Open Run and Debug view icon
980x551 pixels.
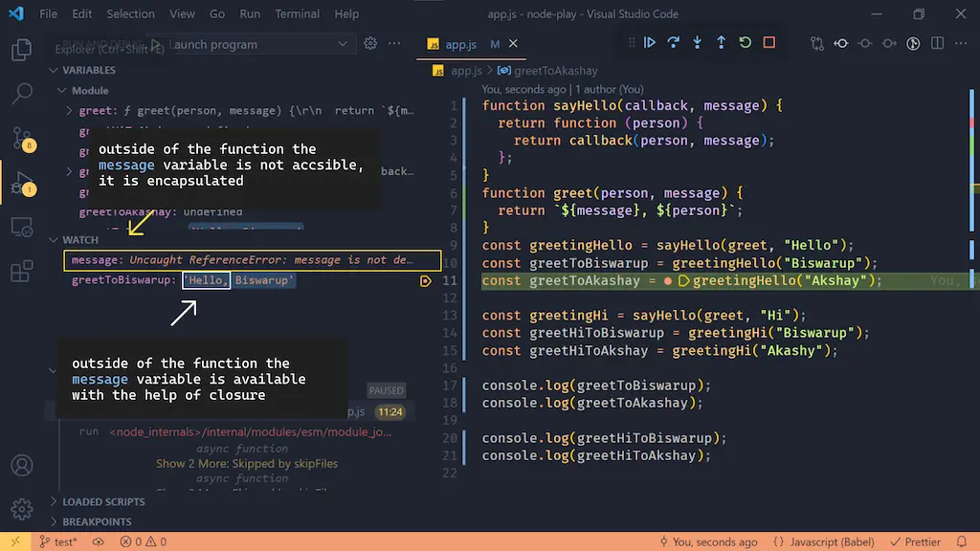pos(22,183)
